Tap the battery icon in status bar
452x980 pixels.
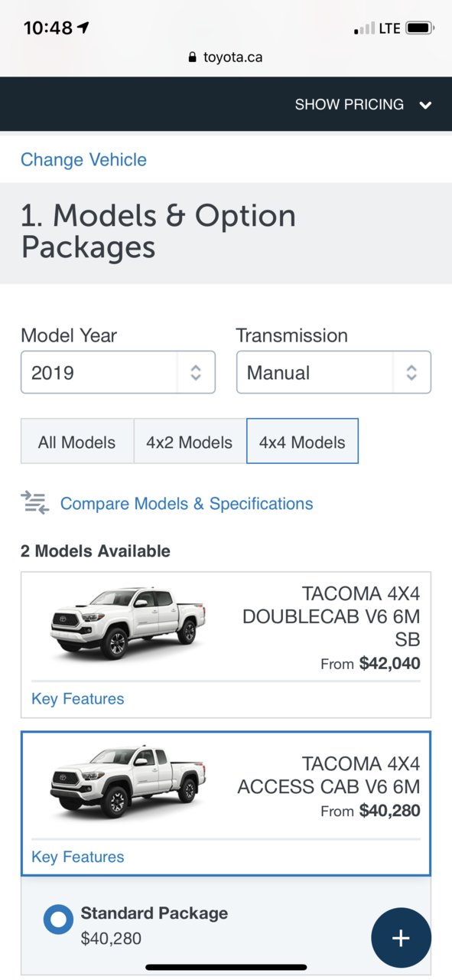(x=420, y=28)
